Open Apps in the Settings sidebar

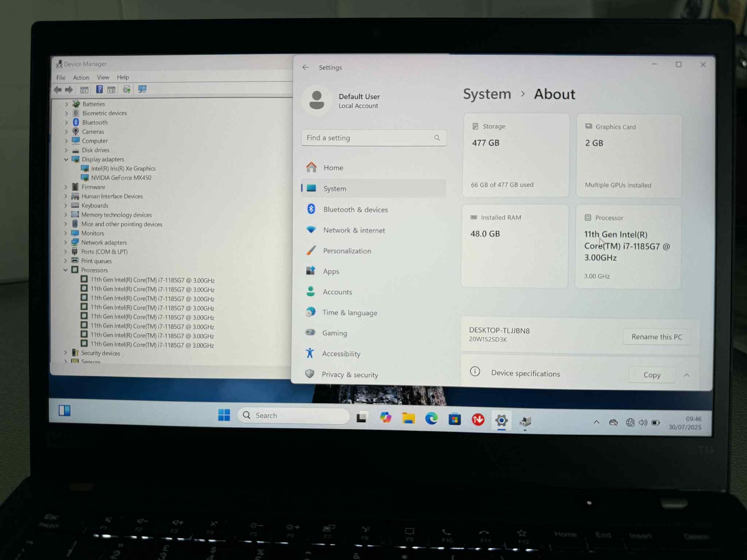tap(373, 271)
